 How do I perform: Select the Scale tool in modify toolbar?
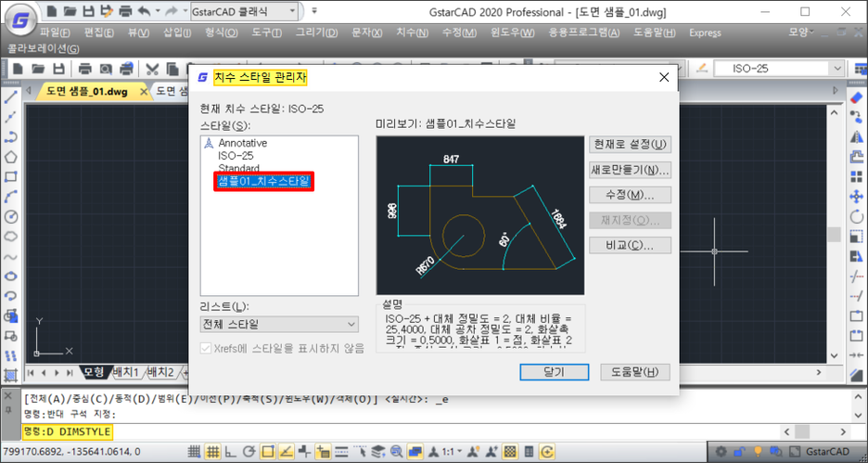point(856,237)
